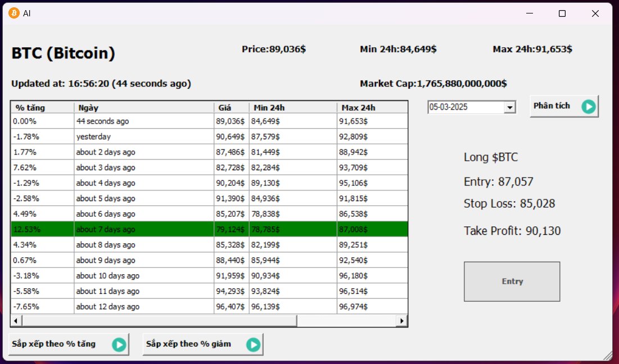
Task: Click the Max 24h cell 96,514$
Action: tap(372, 291)
